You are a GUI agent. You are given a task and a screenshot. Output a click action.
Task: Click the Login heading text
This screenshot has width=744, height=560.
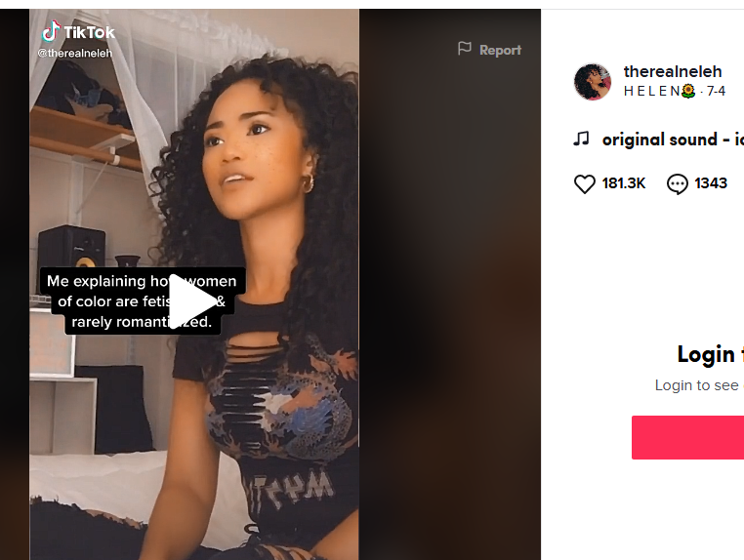point(710,354)
